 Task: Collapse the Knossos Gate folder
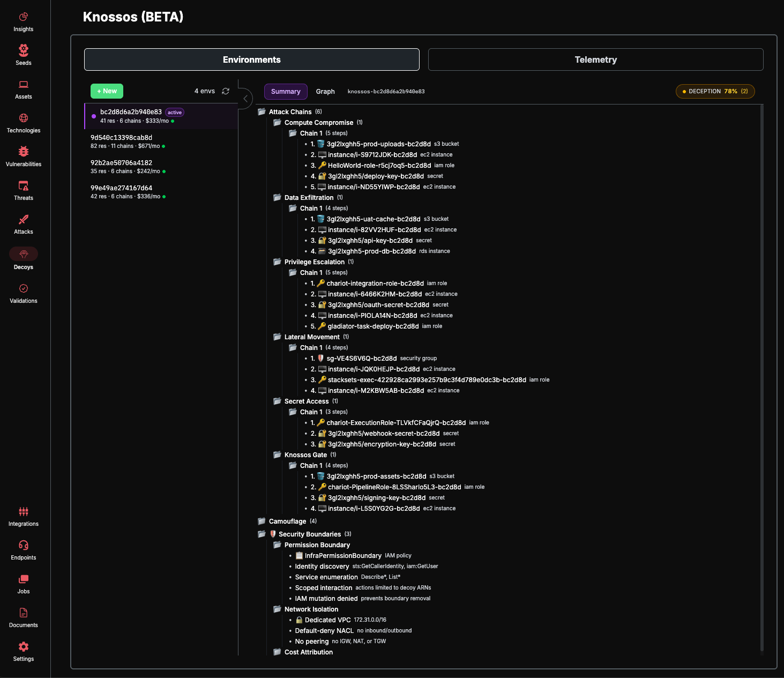click(x=277, y=455)
